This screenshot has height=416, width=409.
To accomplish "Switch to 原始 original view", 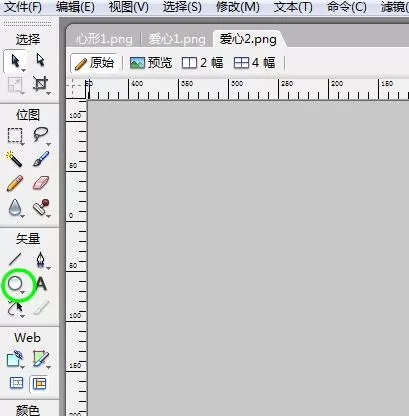I will click(x=94, y=63).
